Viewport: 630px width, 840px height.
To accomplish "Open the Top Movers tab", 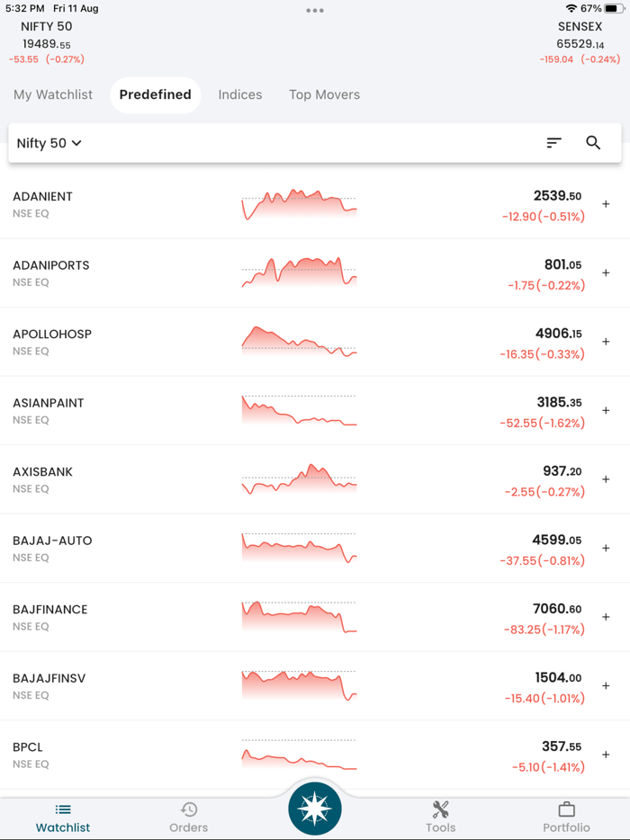I will (x=324, y=94).
